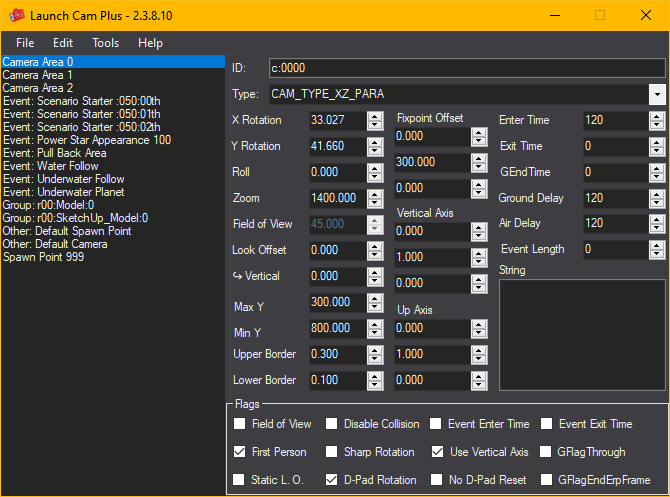Click the Max Y value field
The height and width of the screenshot is (497, 670).
[338, 302]
